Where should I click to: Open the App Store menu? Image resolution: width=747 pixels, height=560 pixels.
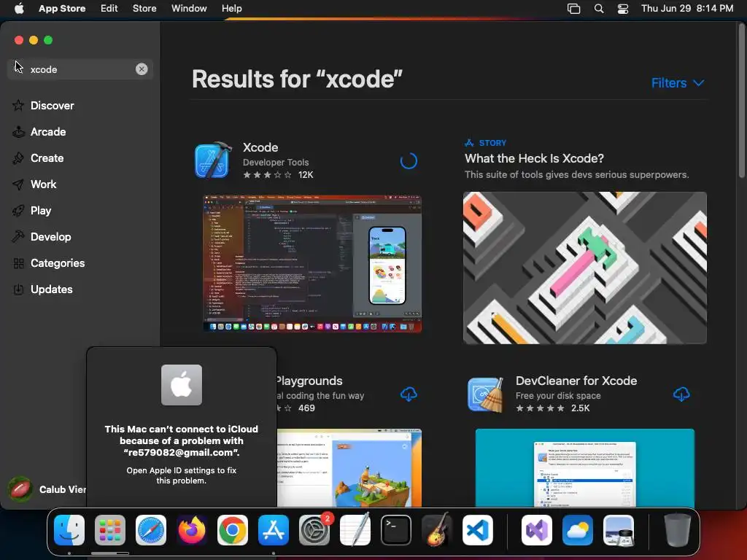coord(62,9)
